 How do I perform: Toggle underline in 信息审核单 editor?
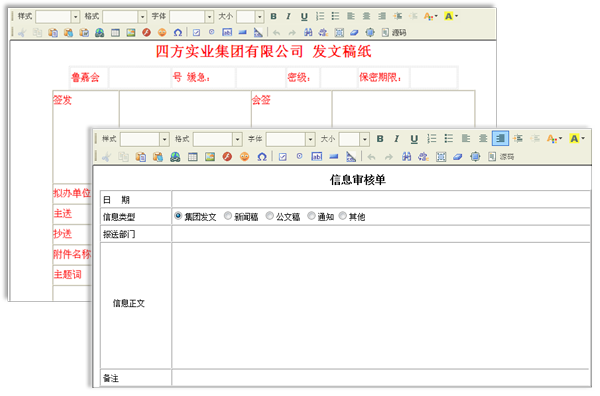(x=414, y=139)
